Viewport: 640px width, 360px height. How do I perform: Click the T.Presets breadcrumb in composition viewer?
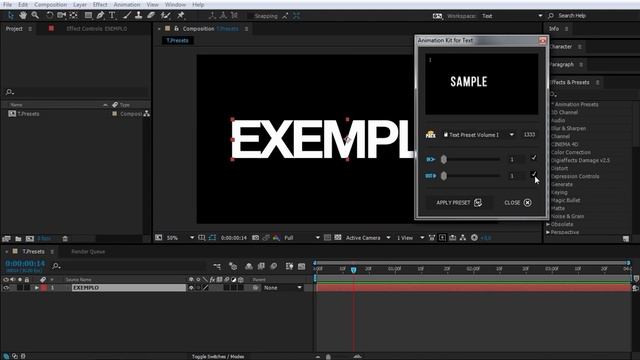(177, 40)
